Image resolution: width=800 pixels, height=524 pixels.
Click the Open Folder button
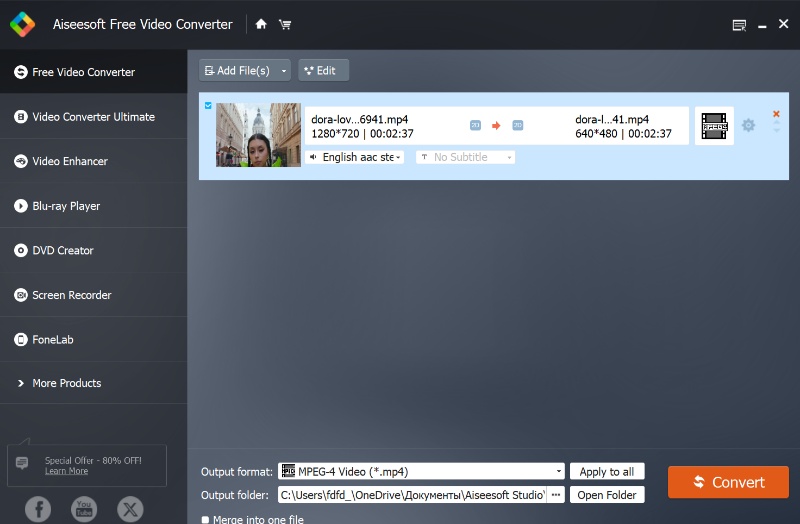(607, 495)
